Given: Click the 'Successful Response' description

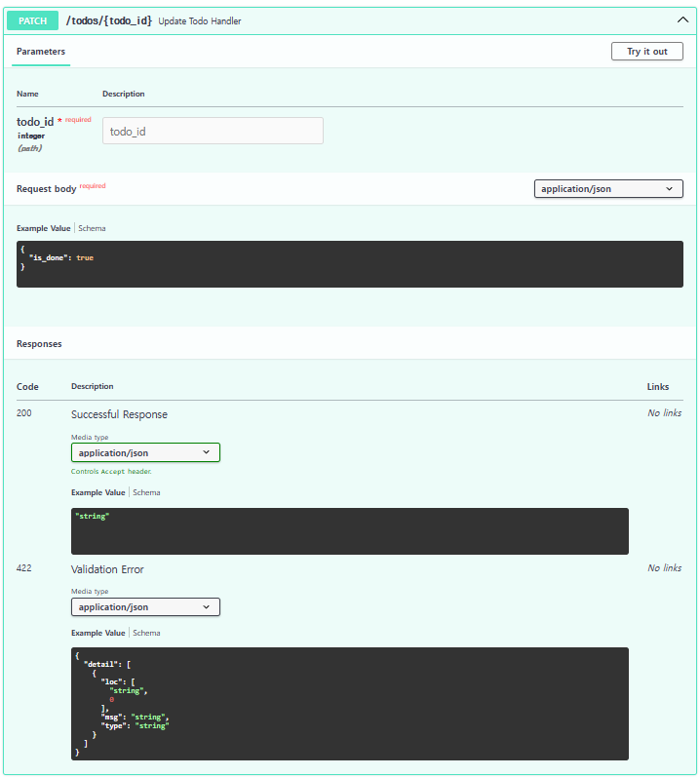Looking at the screenshot, I should point(119,414).
